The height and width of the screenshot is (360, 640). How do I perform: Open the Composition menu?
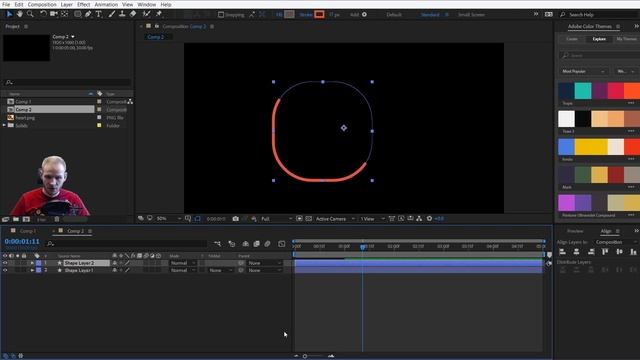[42, 4]
